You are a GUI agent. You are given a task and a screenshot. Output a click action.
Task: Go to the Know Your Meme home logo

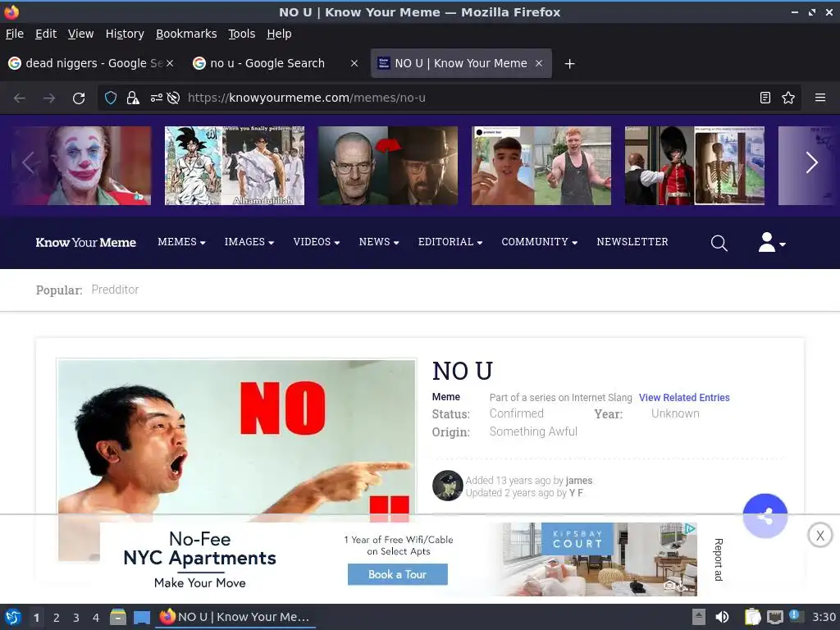[85, 243]
